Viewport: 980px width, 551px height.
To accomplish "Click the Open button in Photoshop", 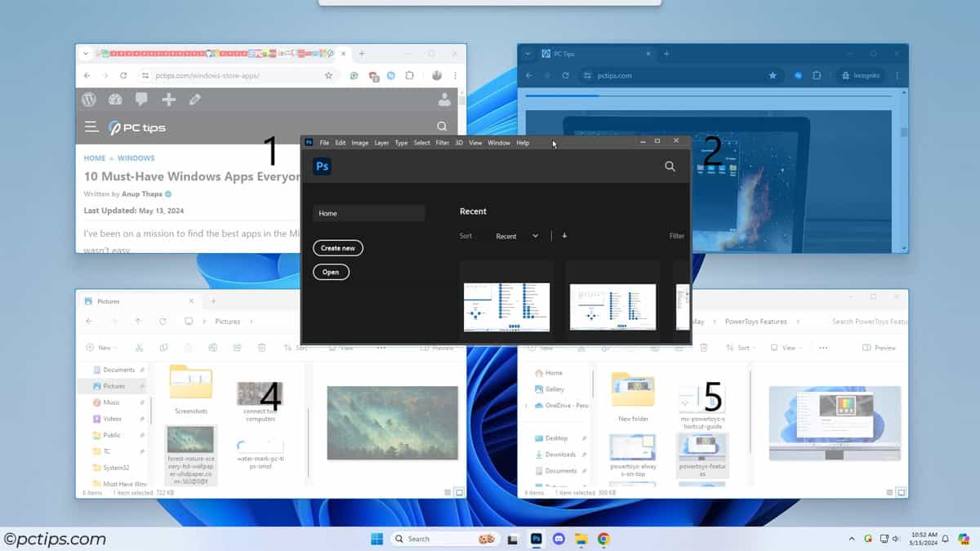I will [x=331, y=273].
